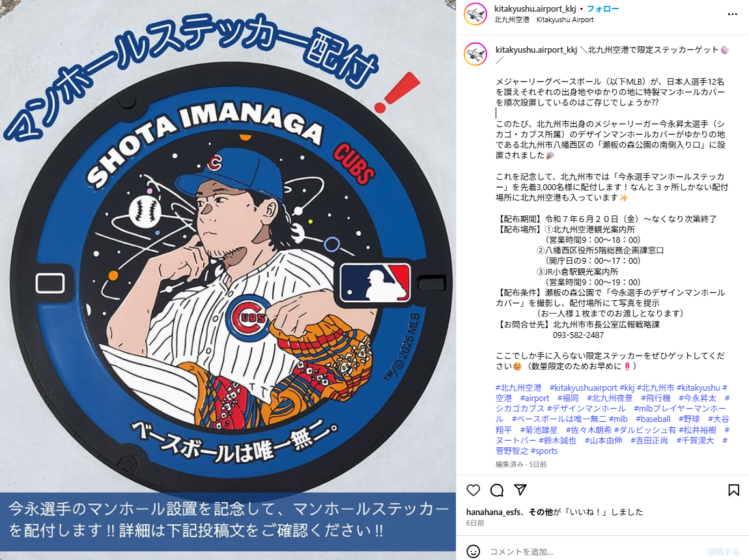Open emoji picker smiley icon

tap(473, 552)
